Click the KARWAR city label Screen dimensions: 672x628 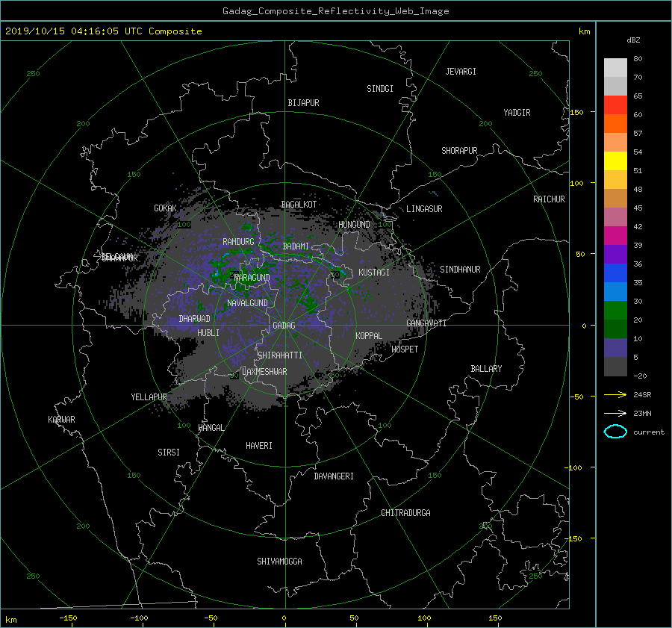pos(61,419)
